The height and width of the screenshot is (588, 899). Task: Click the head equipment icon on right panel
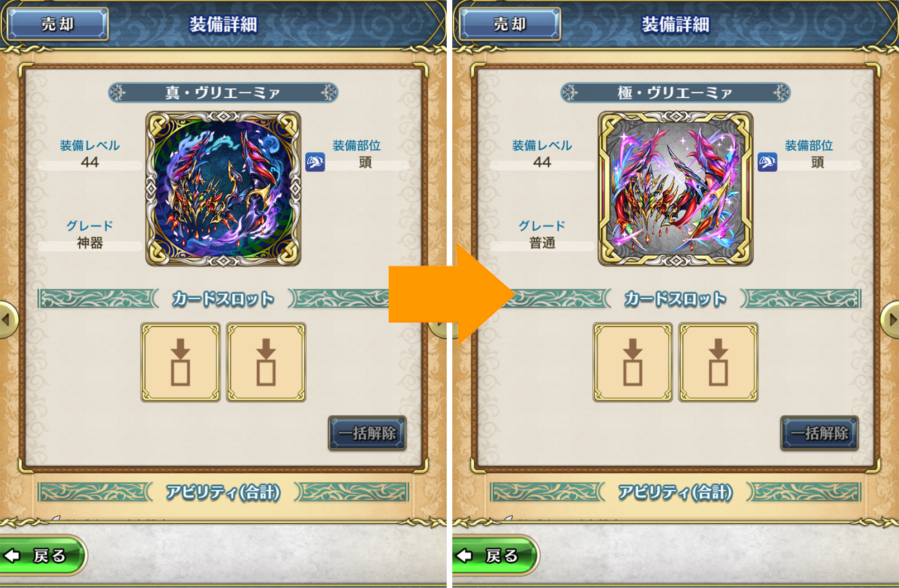pyautogui.click(x=768, y=162)
